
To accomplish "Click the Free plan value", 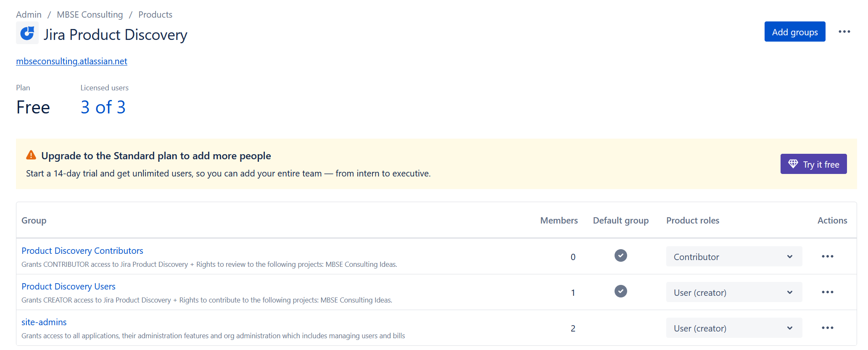I will tap(33, 107).
